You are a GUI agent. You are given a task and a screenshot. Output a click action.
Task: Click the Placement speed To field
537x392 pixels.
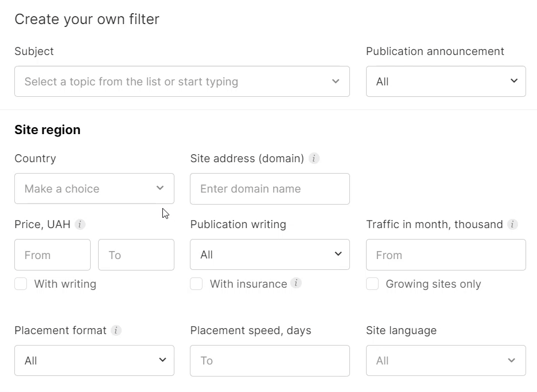[270, 360]
